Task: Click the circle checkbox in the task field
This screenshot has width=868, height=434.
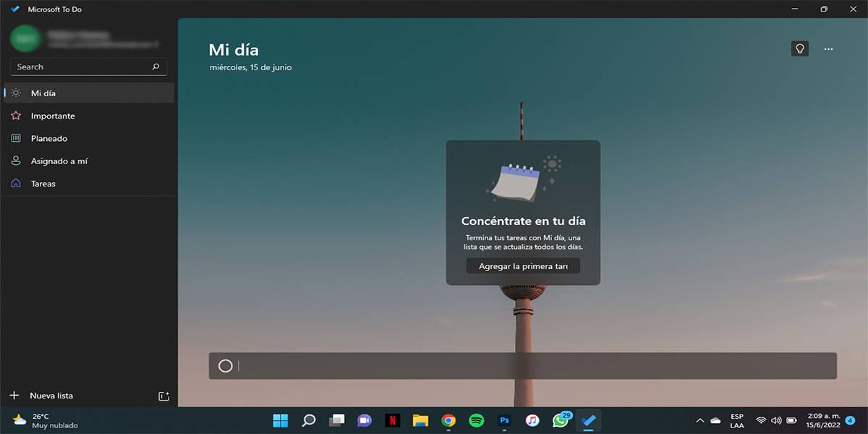Action: click(225, 366)
